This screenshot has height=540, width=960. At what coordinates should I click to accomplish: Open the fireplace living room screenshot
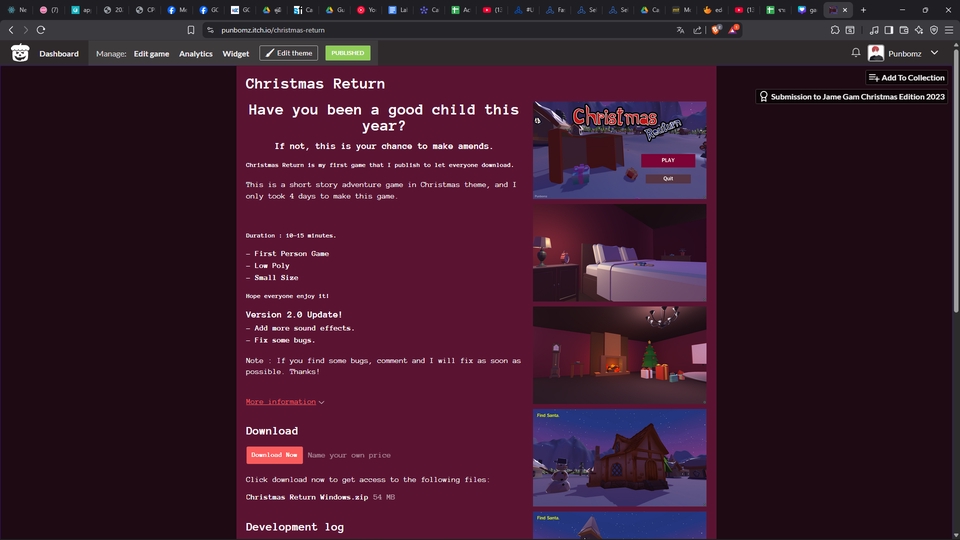(619, 355)
